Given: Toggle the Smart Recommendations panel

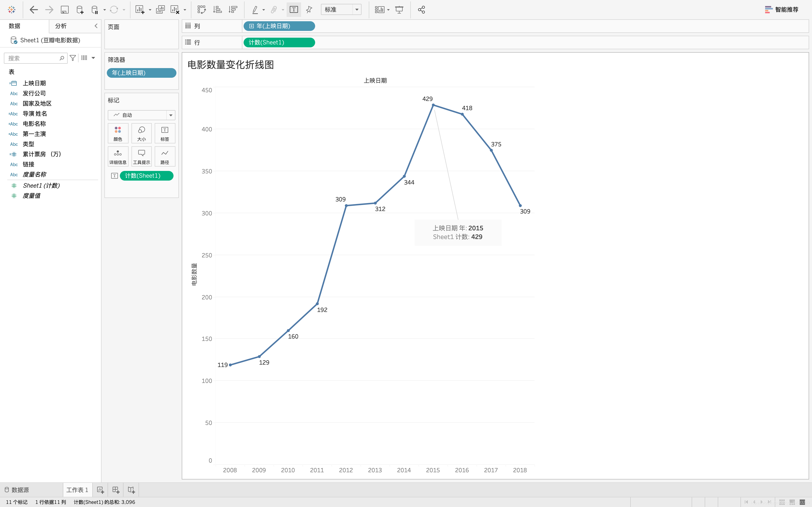Looking at the screenshot, I should (x=782, y=10).
